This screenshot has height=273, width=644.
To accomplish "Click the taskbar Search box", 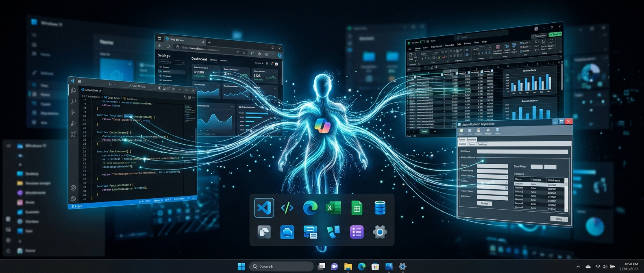I will (281, 266).
